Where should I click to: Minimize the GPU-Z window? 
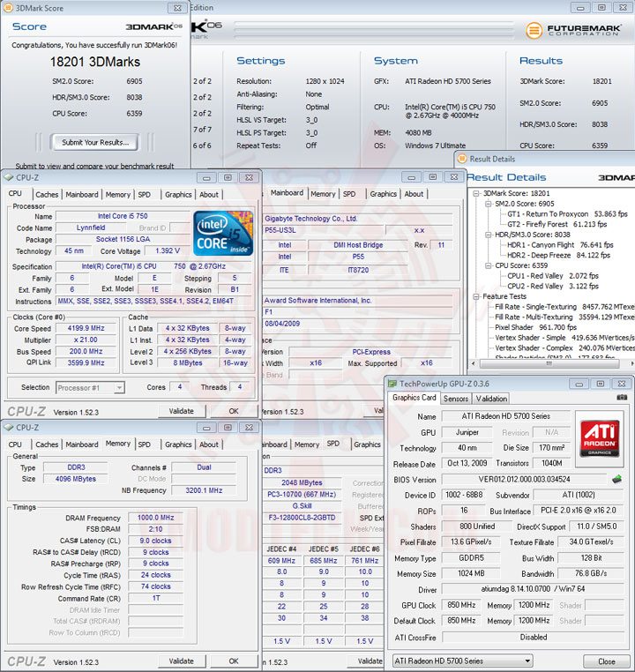point(579,384)
